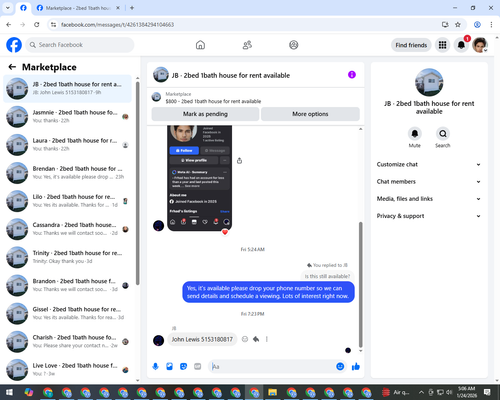500x400 pixels.
Task: Switch to Marketplace 2bed 1bath browser tab
Action: [78, 8]
